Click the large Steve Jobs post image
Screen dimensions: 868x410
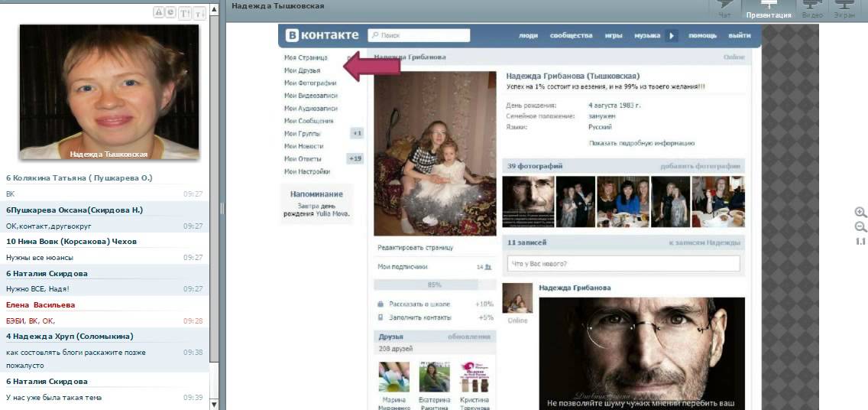pos(642,353)
